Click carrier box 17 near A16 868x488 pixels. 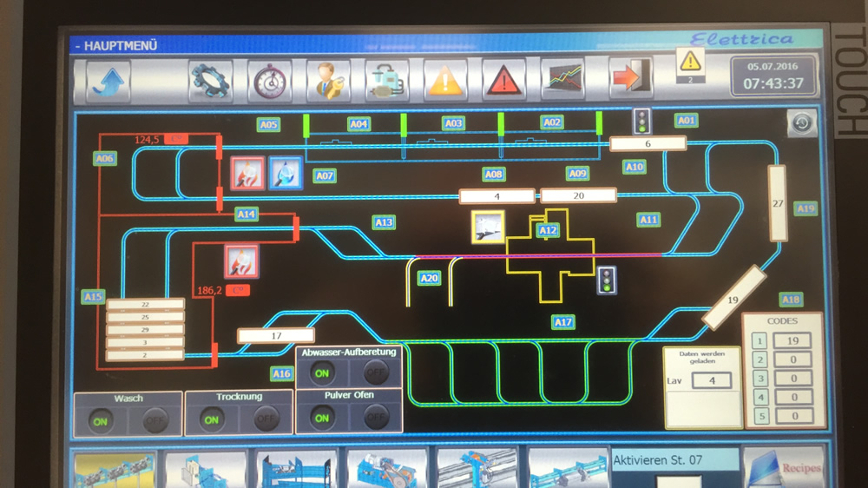pyautogui.click(x=276, y=336)
